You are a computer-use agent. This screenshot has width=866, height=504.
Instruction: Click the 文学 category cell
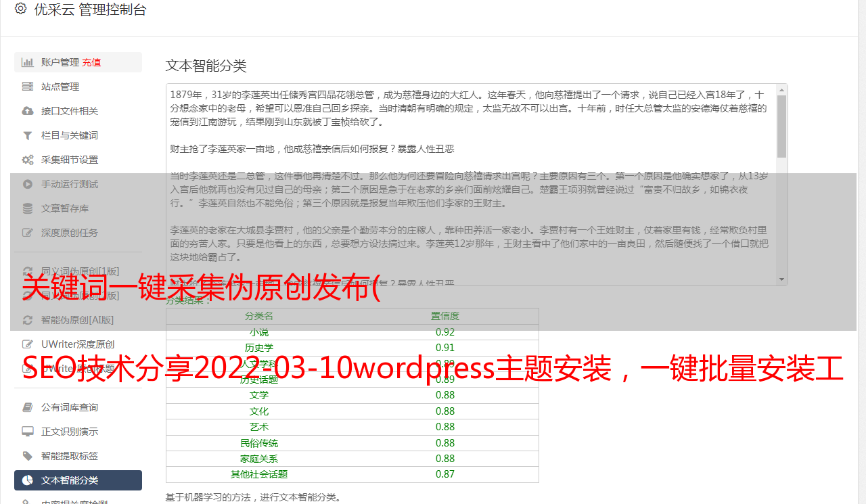click(259, 395)
